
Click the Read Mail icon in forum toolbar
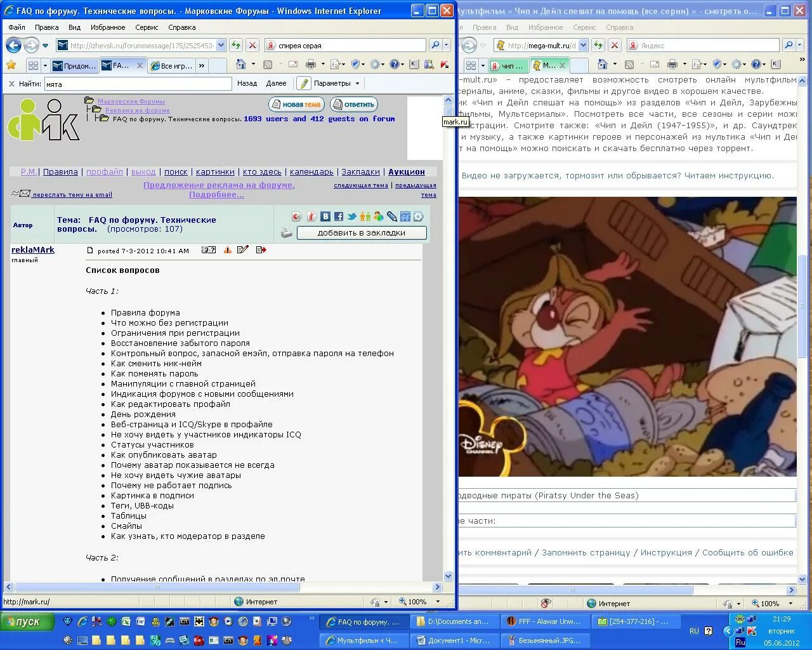pyautogui.click(x=293, y=64)
